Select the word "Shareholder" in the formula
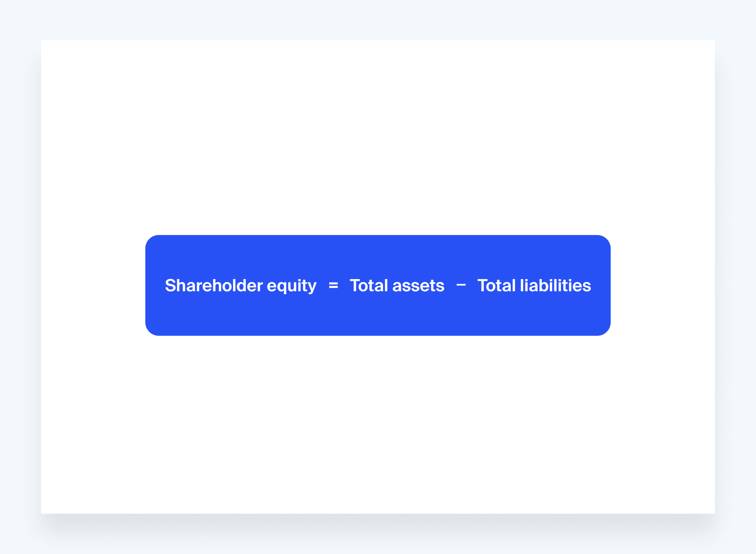 coord(214,286)
